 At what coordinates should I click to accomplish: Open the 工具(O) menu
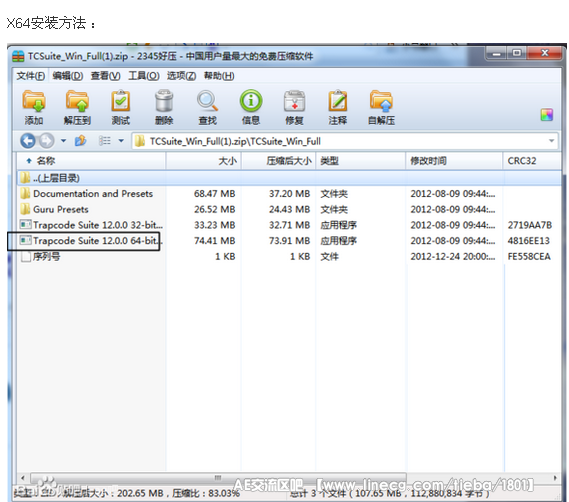coord(144,76)
